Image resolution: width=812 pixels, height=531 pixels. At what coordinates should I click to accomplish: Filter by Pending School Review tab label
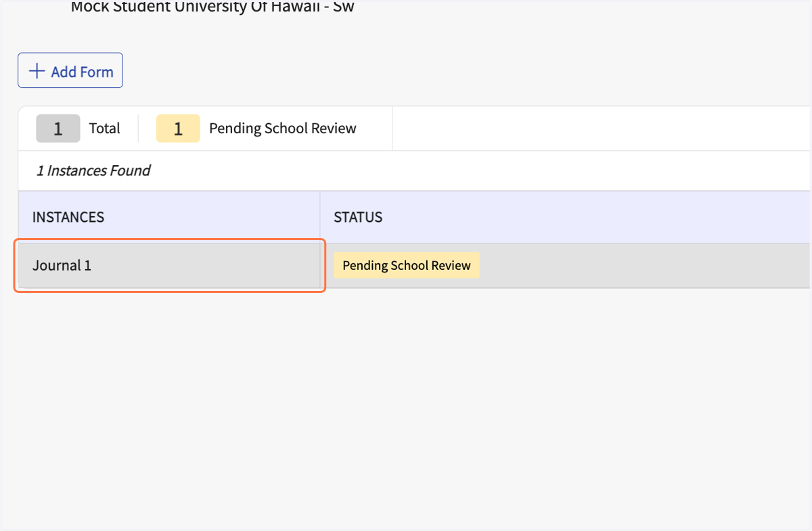click(283, 129)
